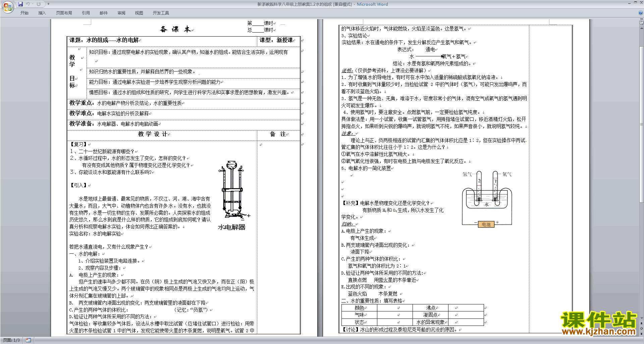This screenshot has width=644, height=344.
Task: Click the 教学难点 row text
Action: pyautogui.click(x=109, y=113)
